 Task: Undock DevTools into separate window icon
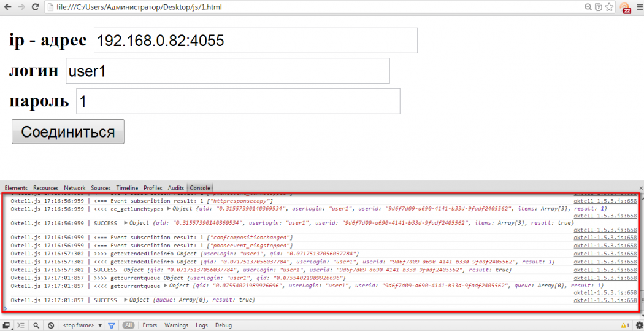6,325
